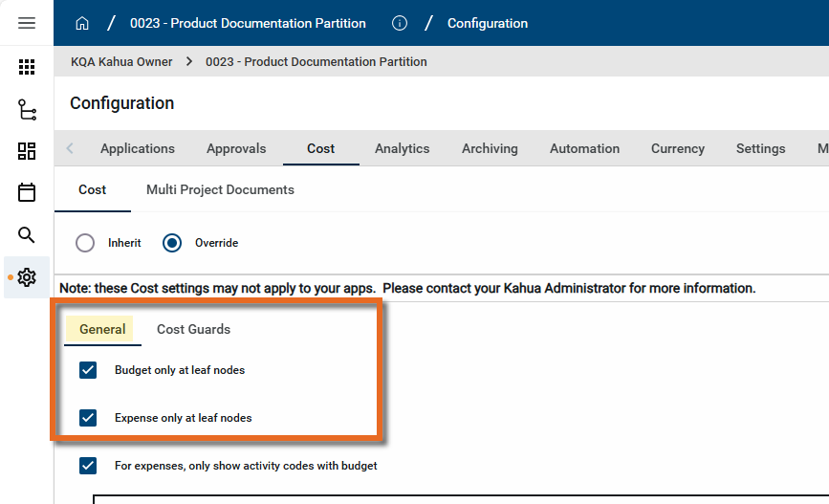The width and height of the screenshot is (829, 504).
Task: Click KQA Kahua Owner breadcrumb link
Action: click(x=121, y=61)
